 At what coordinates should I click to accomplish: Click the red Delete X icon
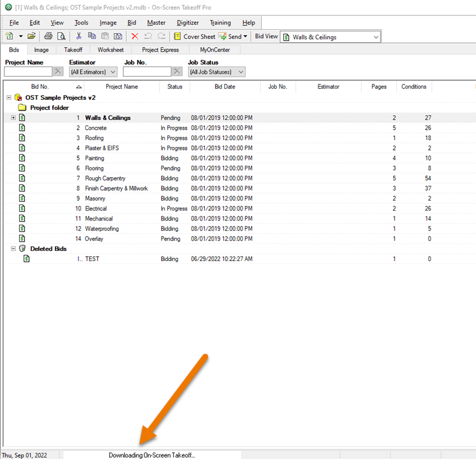click(135, 36)
